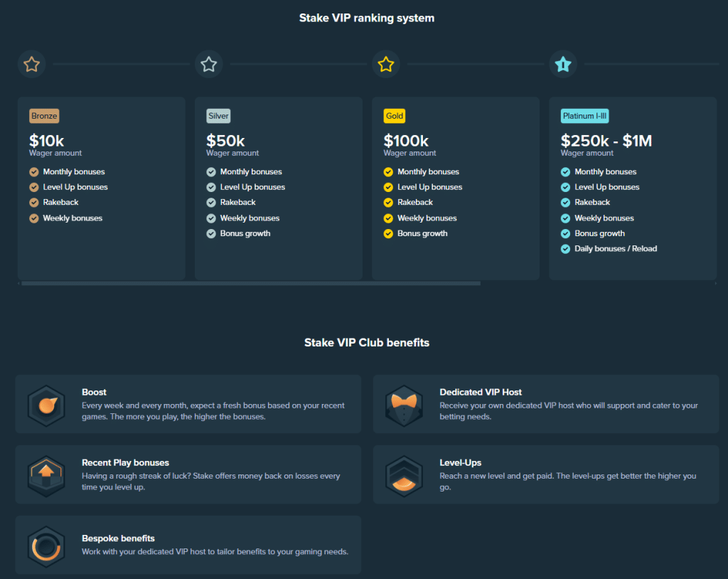
Task: Click the Dedicated VIP Host bowtie icon
Action: 404,405
